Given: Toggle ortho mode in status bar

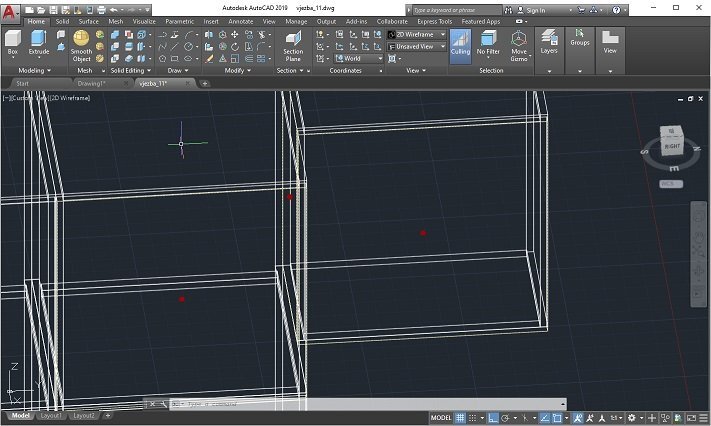Looking at the screenshot, I should tap(493, 418).
